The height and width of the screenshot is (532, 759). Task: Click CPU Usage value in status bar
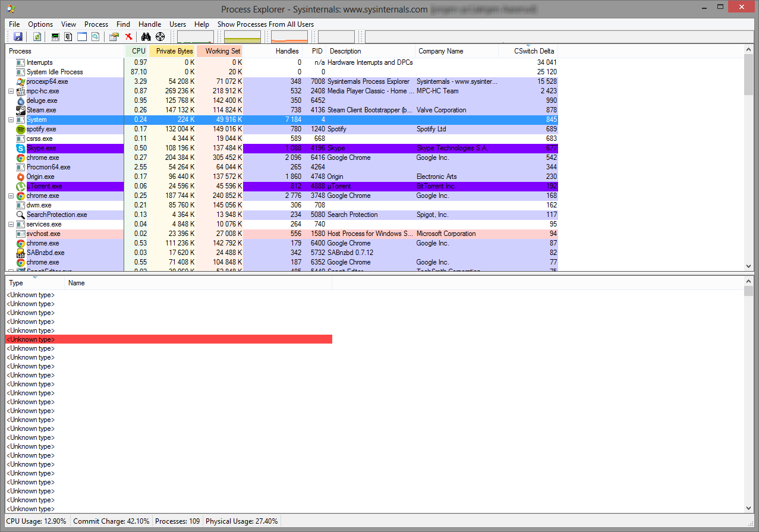[36, 521]
